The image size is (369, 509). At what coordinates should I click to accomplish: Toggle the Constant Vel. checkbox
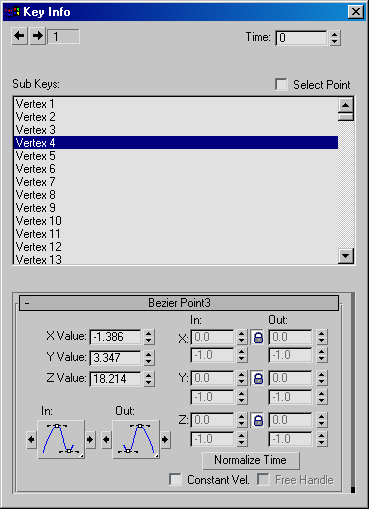coord(175,480)
